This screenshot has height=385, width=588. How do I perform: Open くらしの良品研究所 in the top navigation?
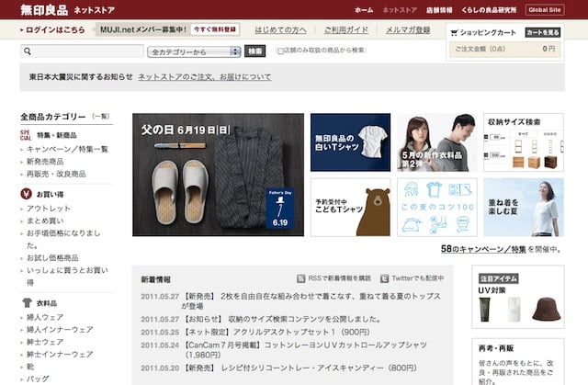489,10
